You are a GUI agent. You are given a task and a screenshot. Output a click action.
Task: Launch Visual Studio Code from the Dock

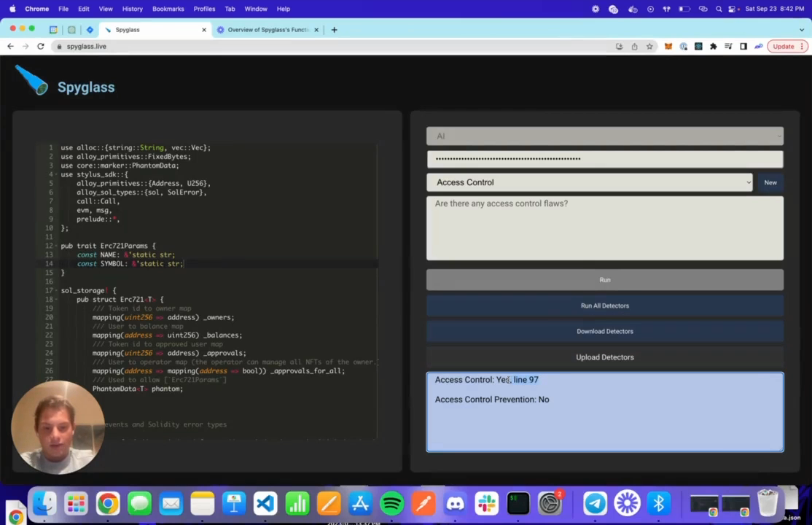(x=265, y=502)
